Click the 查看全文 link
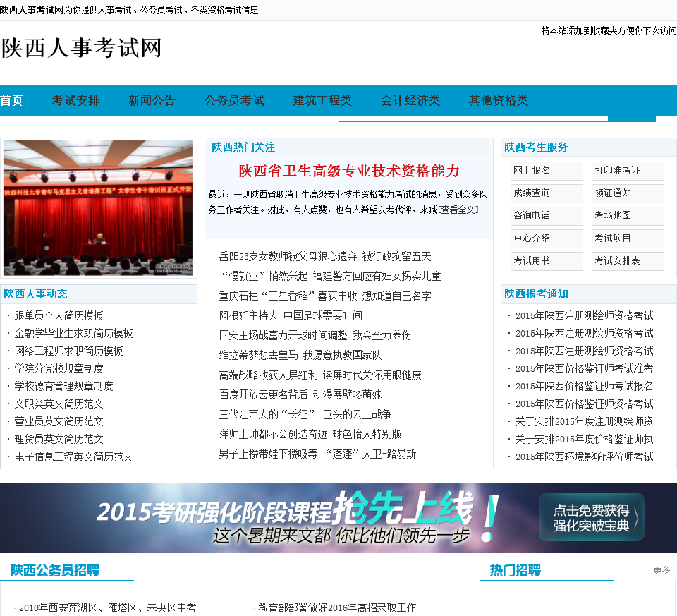Screen dimensions: 677x616 [x=458, y=210]
